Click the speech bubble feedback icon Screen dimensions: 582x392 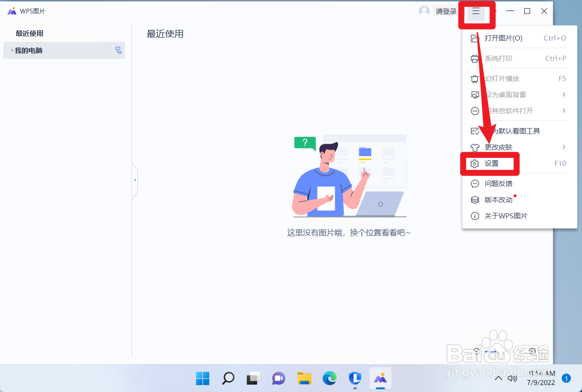click(x=475, y=183)
